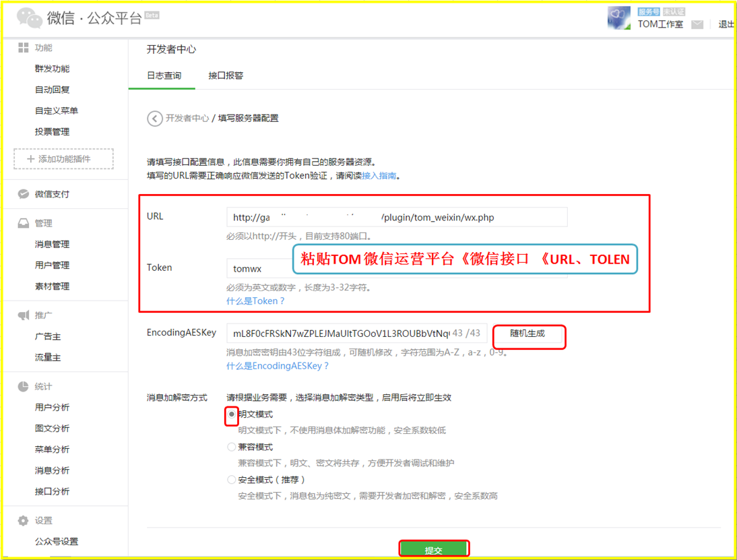Switch to the 日志查询 tab
Screen dimensions: 737x560
click(164, 75)
